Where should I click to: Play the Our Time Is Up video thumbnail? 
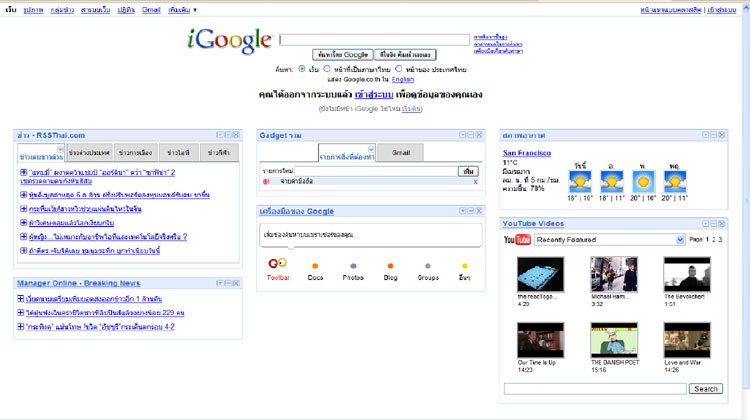(540, 340)
